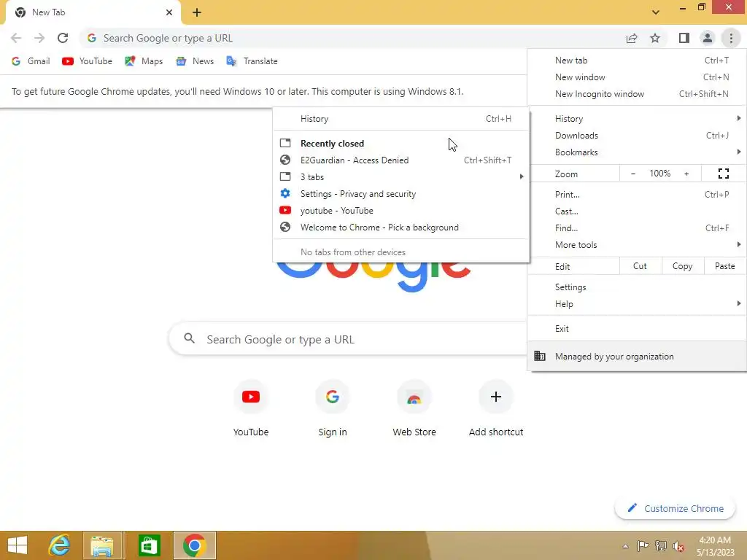Click the share page icon in address bar

[x=632, y=38]
